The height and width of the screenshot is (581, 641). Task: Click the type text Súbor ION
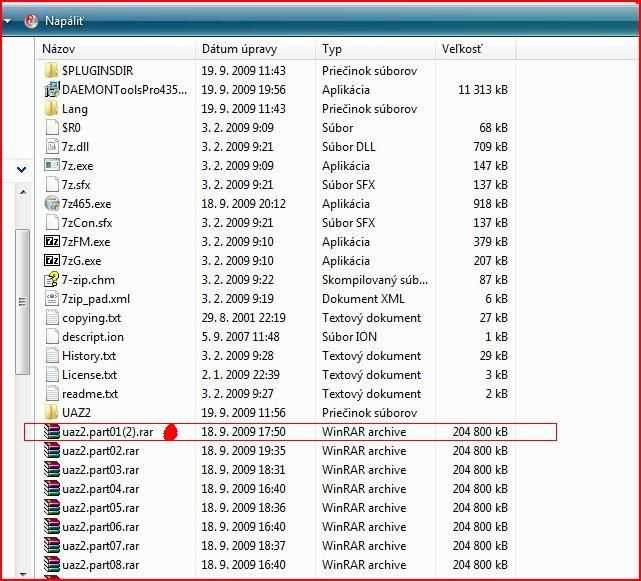point(349,336)
